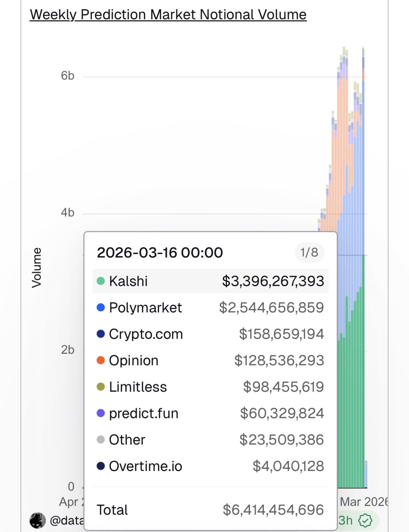Viewport: 409px width, 532px height.
Task: Click the author avatar beside @data
Action: coord(38,520)
